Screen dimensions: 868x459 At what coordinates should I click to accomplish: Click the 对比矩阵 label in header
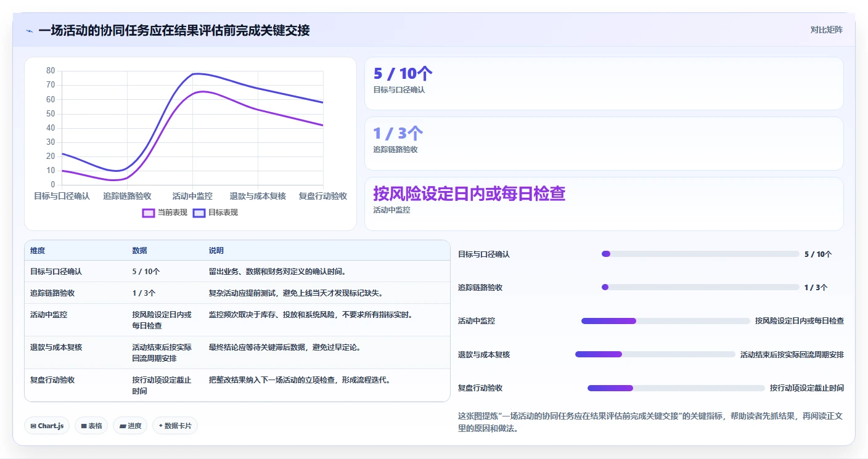[826, 30]
